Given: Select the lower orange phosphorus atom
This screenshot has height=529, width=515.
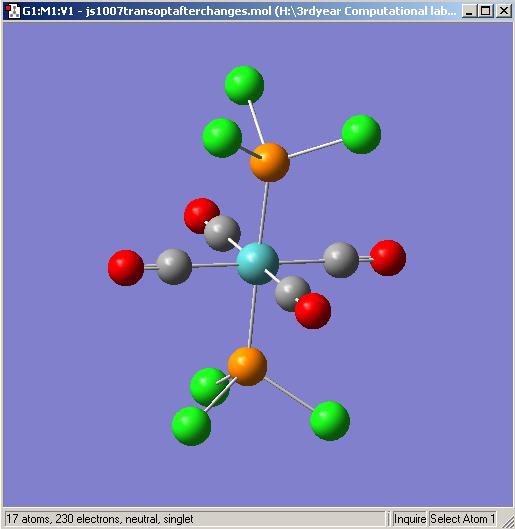Looking at the screenshot, I should (x=247, y=366).
